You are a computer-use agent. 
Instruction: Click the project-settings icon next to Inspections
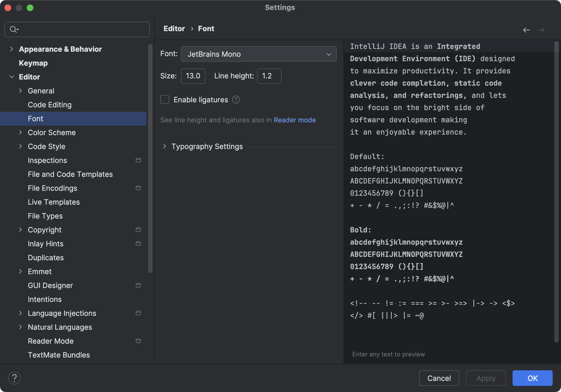click(x=138, y=160)
